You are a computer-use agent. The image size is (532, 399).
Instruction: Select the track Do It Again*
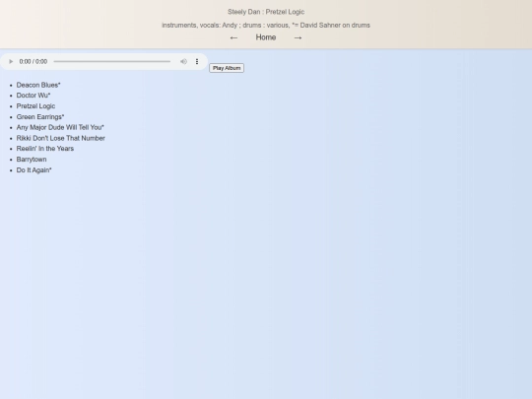(33, 170)
